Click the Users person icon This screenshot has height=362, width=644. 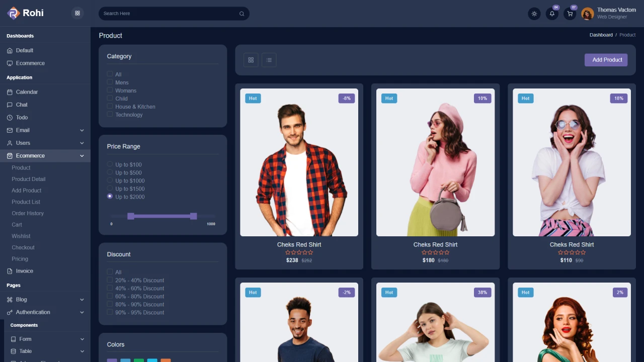click(x=10, y=143)
